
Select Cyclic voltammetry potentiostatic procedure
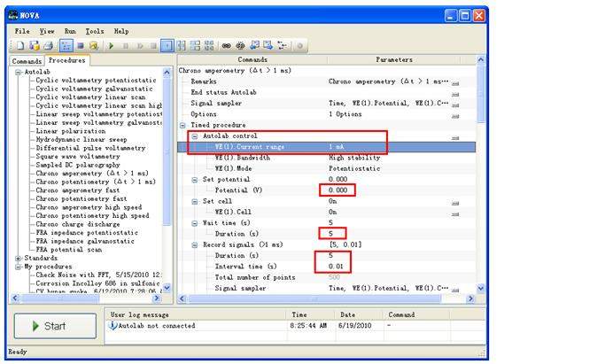tap(96, 81)
